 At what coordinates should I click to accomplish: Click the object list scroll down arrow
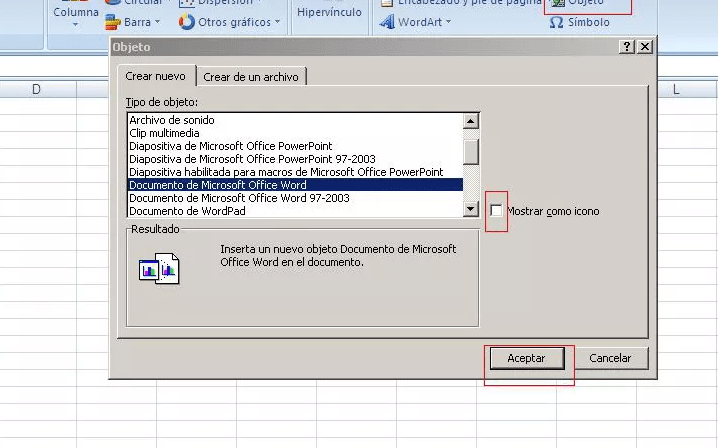470,209
